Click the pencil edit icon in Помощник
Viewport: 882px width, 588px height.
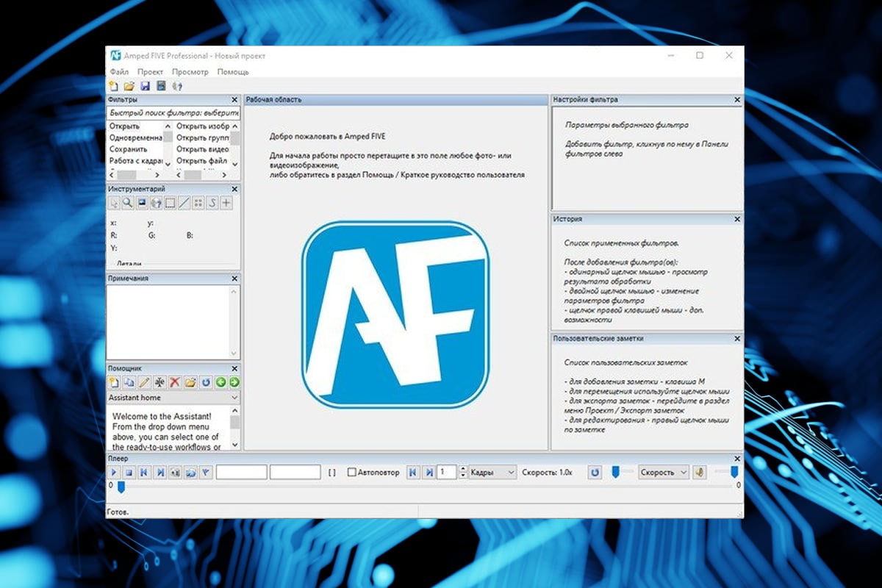tap(144, 382)
